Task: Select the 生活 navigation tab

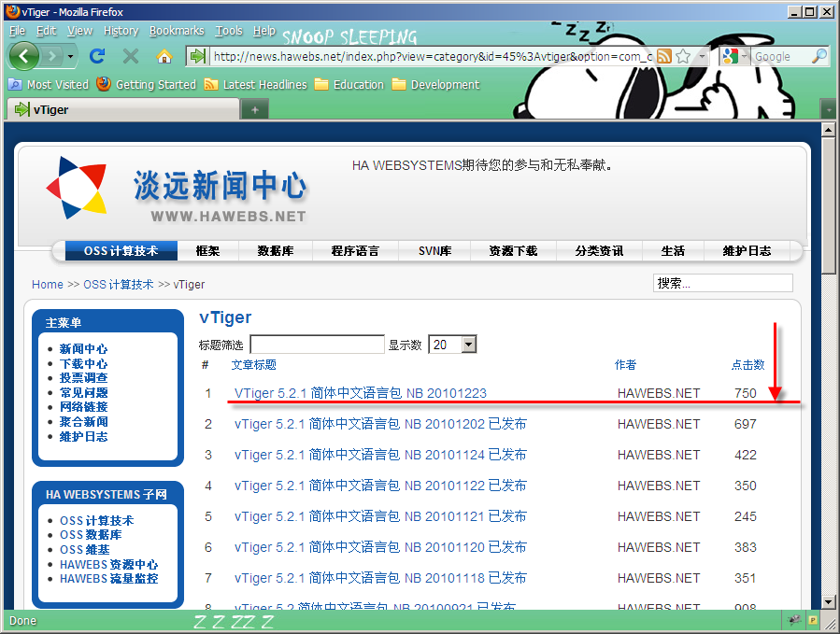Action: pos(673,250)
